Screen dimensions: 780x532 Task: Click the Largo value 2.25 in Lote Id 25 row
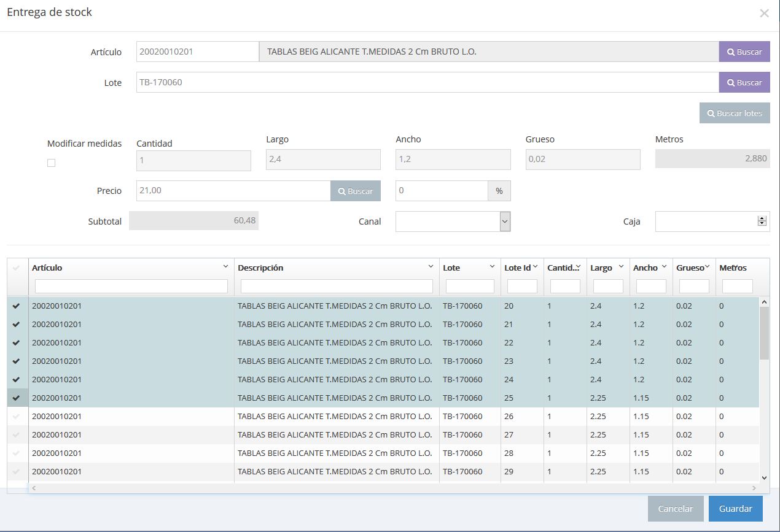598,398
